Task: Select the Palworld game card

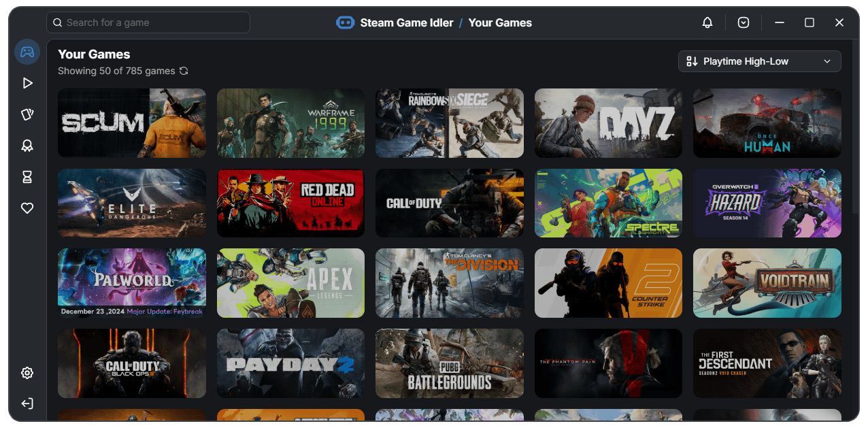Action: tap(132, 283)
